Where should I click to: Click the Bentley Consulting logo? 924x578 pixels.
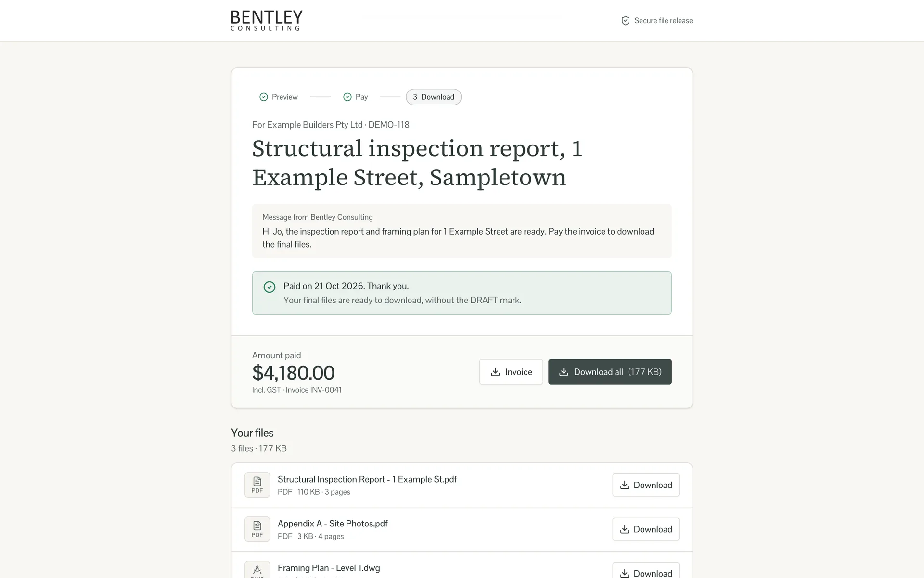tap(267, 21)
